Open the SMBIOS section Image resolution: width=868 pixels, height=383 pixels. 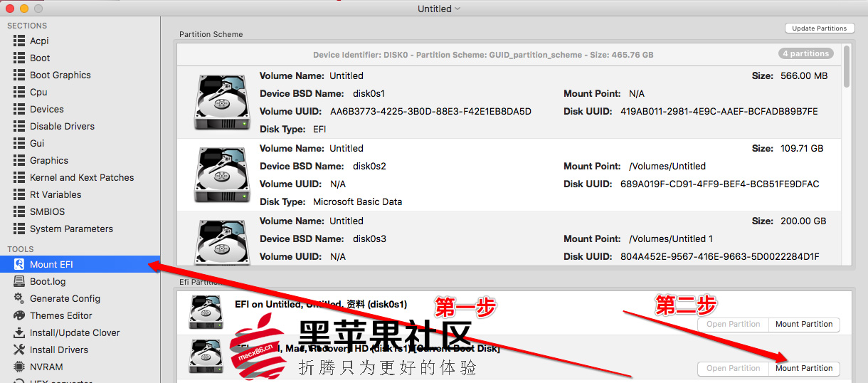point(47,211)
